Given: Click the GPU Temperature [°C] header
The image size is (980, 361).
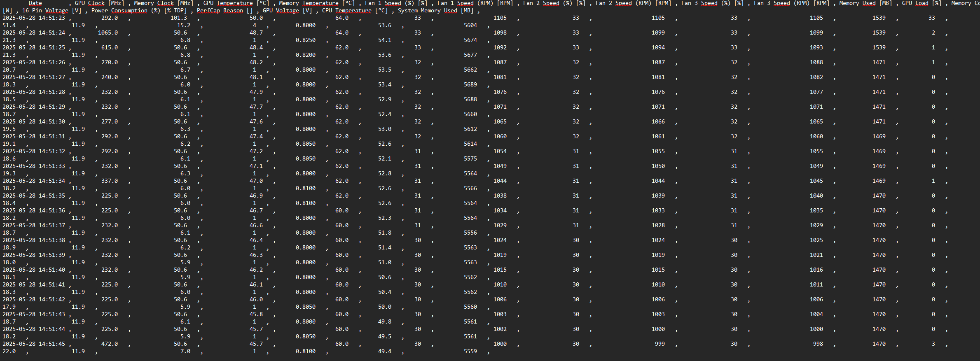Looking at the screenshot, I should 236,3.
